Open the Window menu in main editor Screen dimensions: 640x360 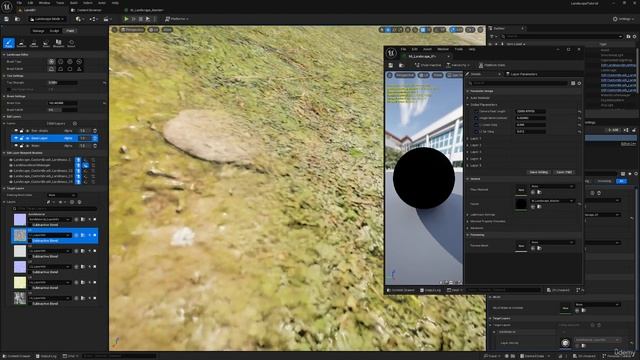44,3
